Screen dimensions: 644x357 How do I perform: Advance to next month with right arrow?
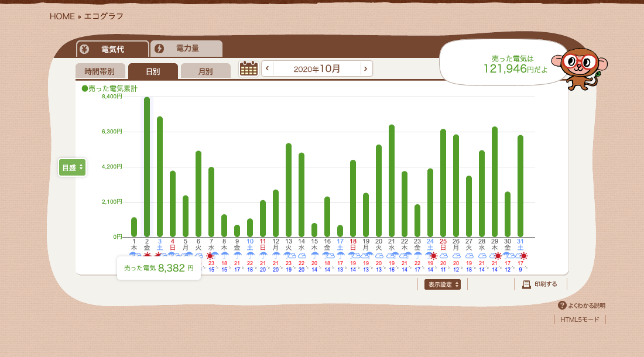(x=365, y=68)
